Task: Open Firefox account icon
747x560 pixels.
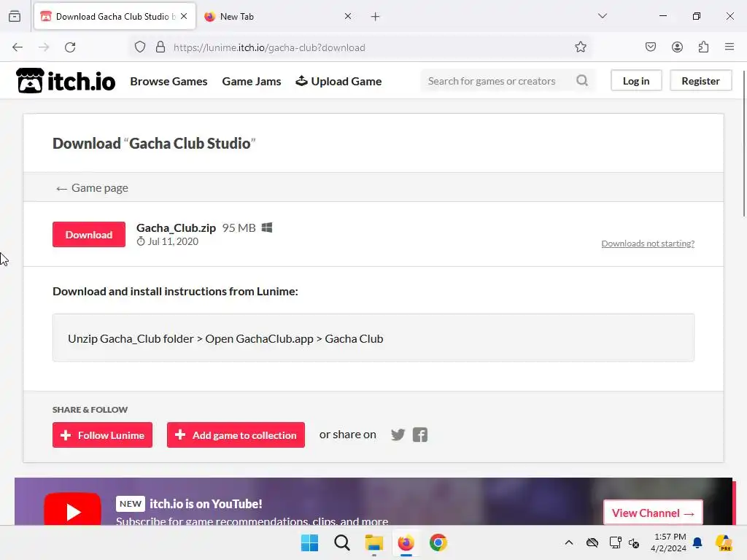Action: (677, 47)
